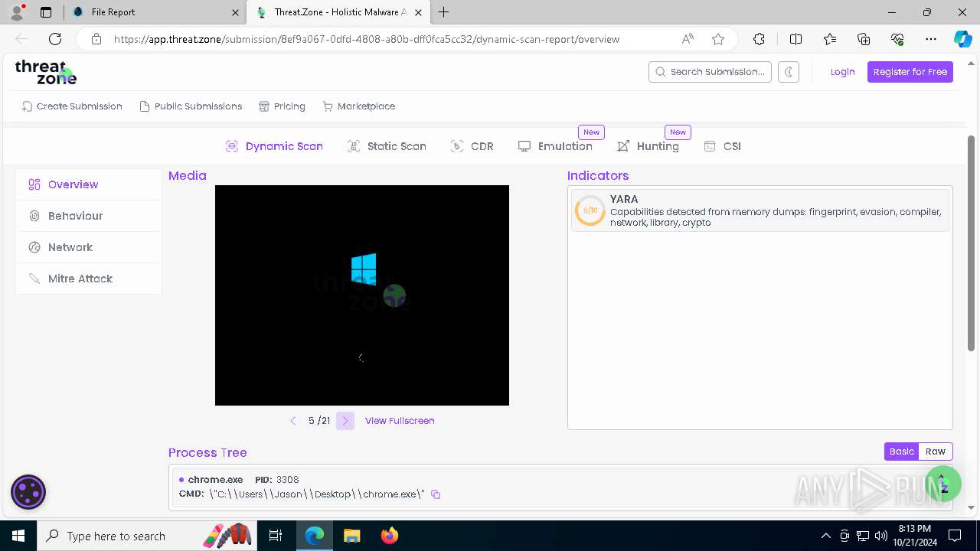Copy the chrome.exe command line
Image resolution: width=980 pixels, height=551 pixels.
[x=436, y=494]
